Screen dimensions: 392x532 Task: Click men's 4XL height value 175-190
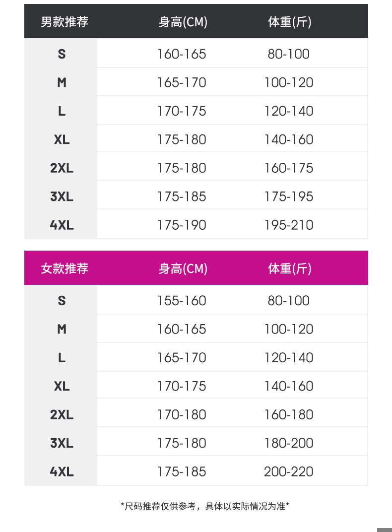[182, 225]
